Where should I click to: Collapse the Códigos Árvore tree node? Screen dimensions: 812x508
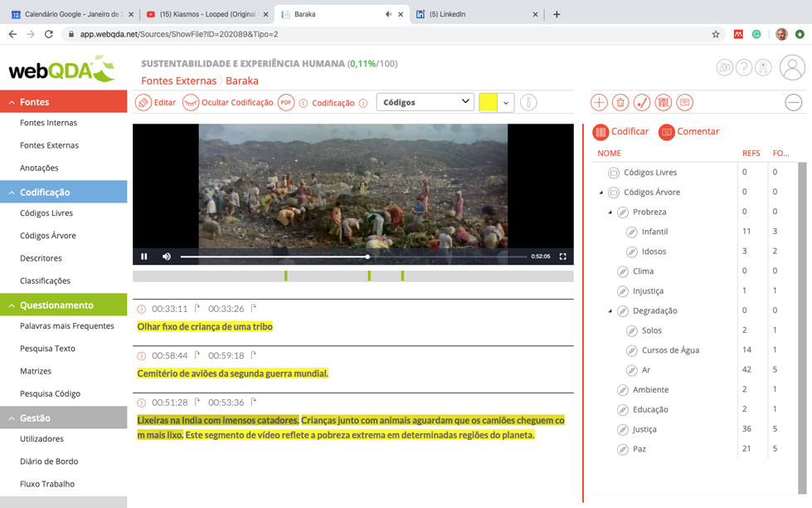601,193
